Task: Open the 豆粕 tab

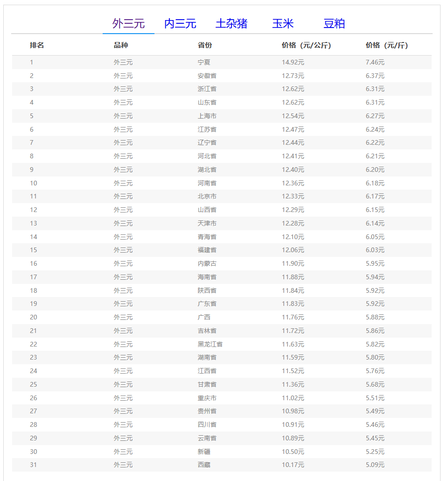Action: (x=334, y=24)
